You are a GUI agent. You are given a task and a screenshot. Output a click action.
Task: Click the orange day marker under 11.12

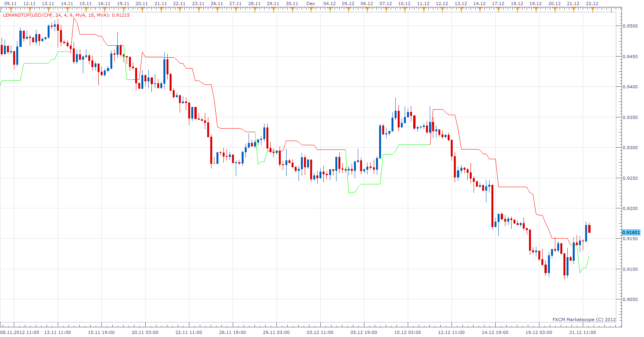424,9
